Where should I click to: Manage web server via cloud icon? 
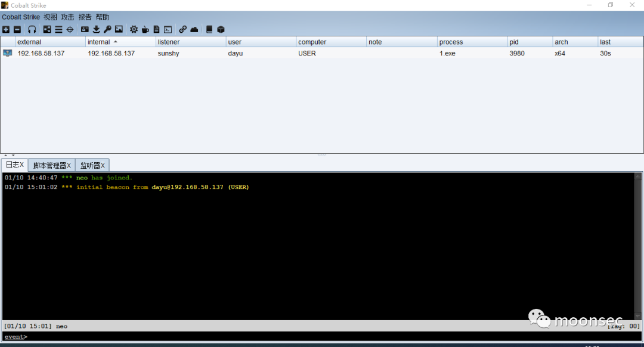194,30
